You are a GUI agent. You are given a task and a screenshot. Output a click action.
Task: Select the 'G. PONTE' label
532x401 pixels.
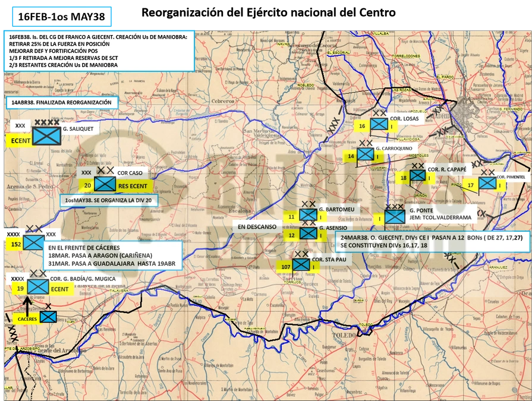pyautogui.click(x=421, y=210)
